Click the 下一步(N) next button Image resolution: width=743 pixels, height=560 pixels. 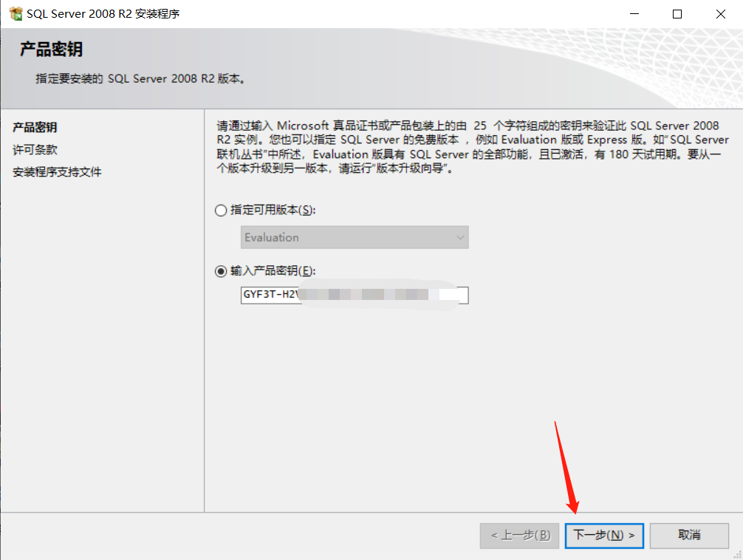click(604, 536)
